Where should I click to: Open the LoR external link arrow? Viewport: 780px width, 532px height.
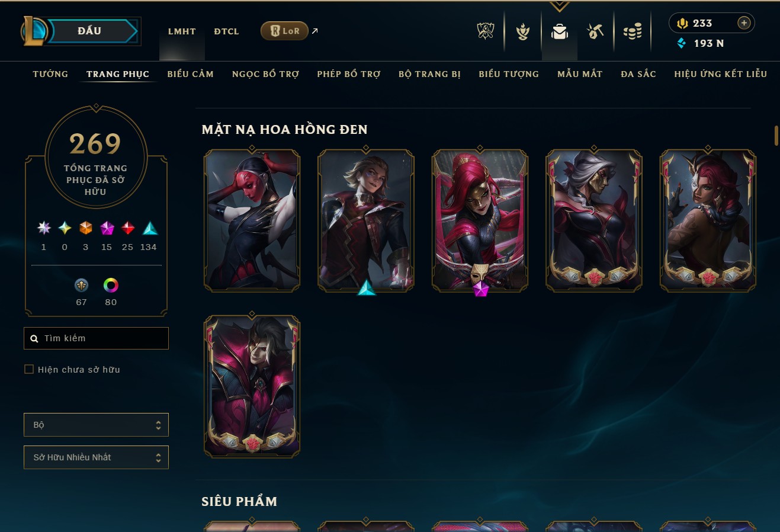pos(314,31)
